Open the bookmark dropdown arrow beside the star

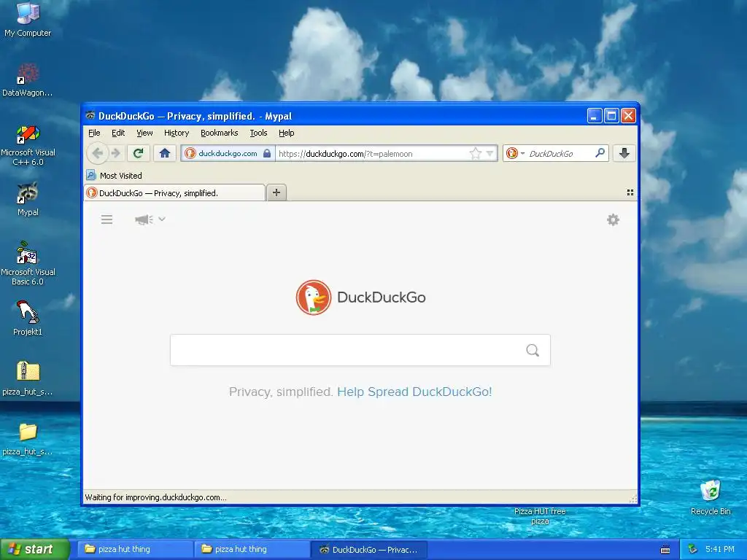click(x=489, y=153)
